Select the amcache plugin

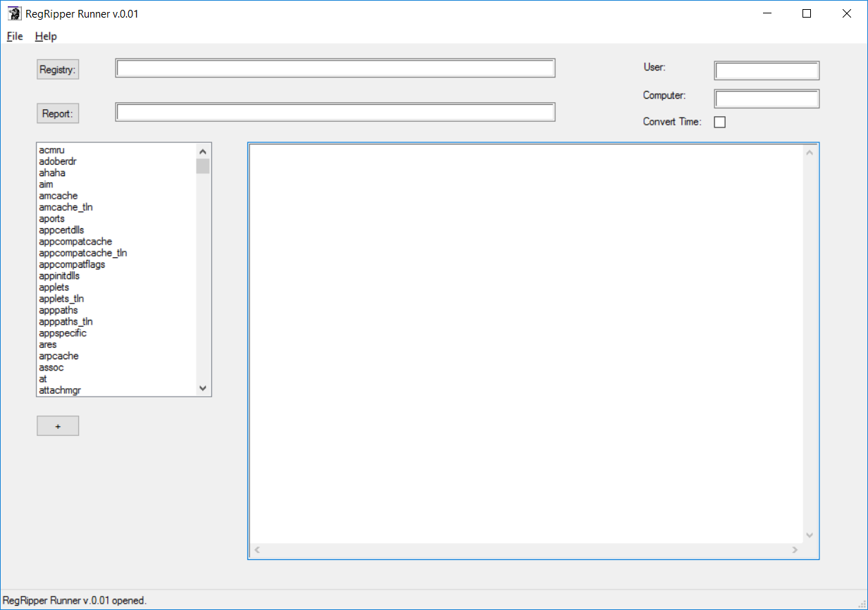[58, 195]
